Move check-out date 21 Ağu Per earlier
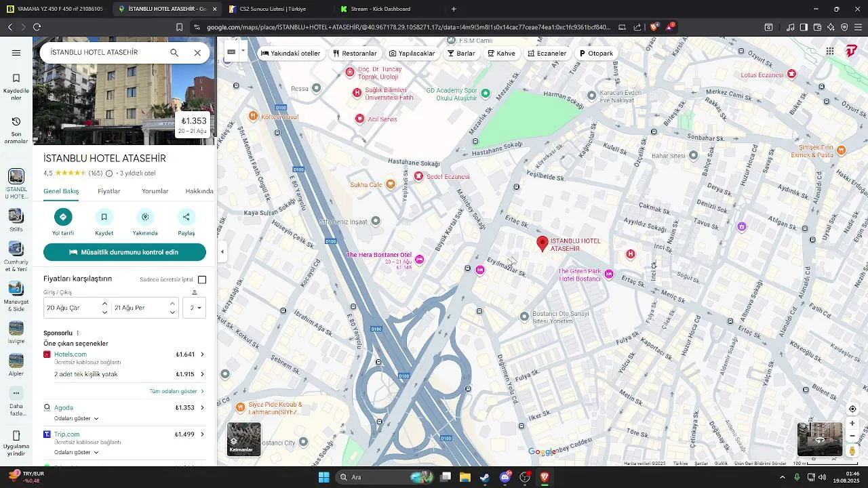The width and height of the screenshot is (868, 488). [172, 312]
